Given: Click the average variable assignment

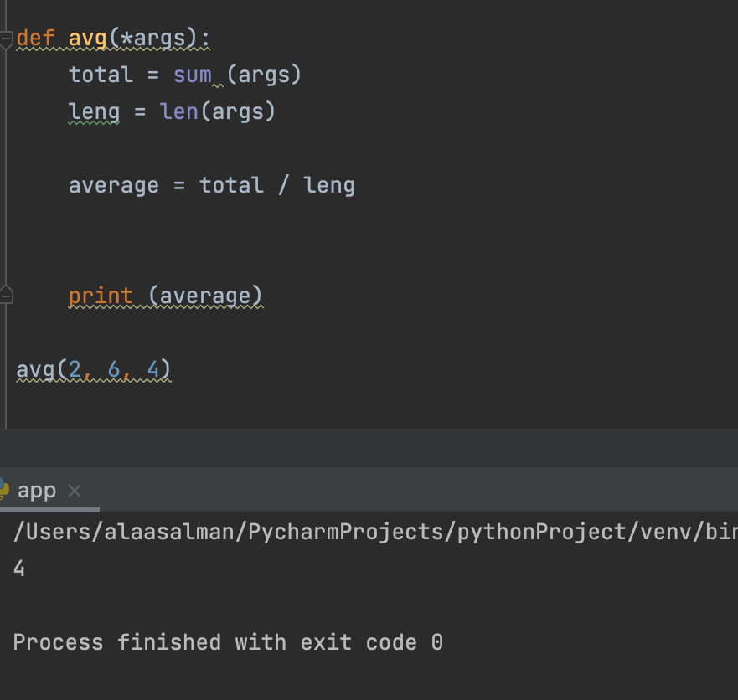Looking at the screenshot, I should 113,185.
